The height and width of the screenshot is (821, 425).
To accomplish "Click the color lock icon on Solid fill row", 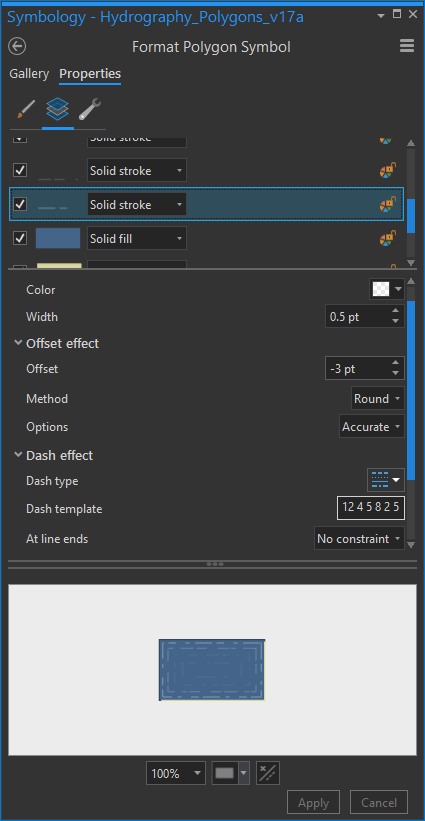I will pos(388,239).
